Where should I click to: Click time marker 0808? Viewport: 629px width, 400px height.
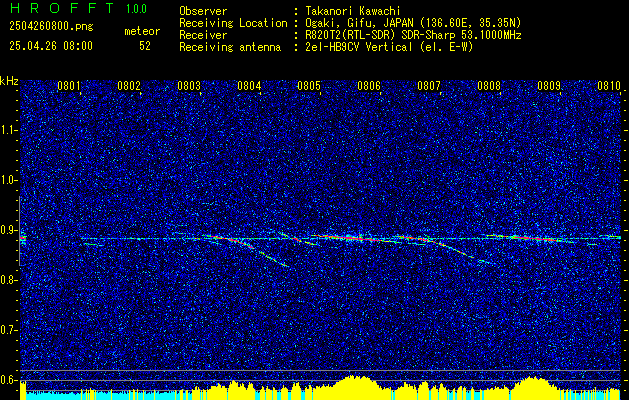(x=489, y=86)
